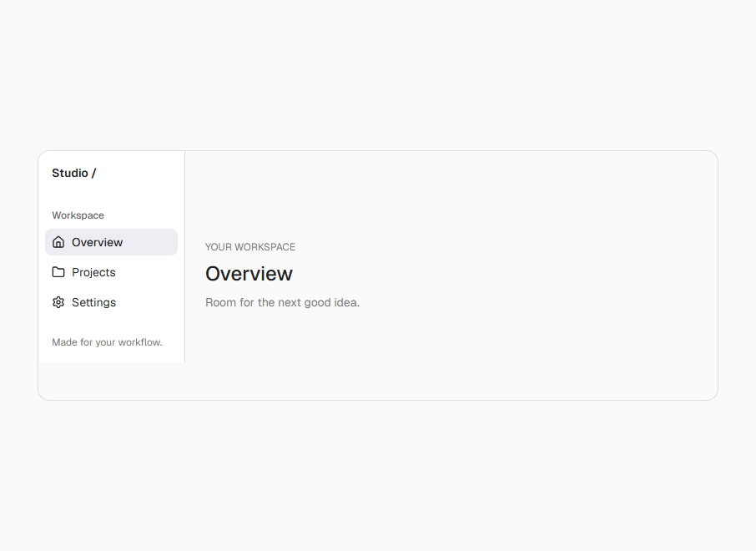Click the home icon beside Overview
756x551 pixels.
pyautogui.click(x=58, y=242)
